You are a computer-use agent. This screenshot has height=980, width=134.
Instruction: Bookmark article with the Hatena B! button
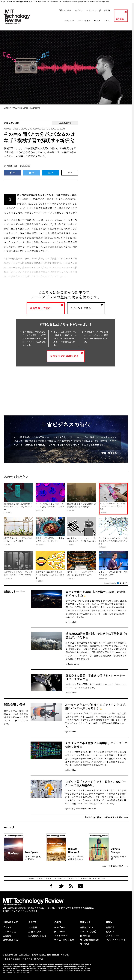[51, 173]
